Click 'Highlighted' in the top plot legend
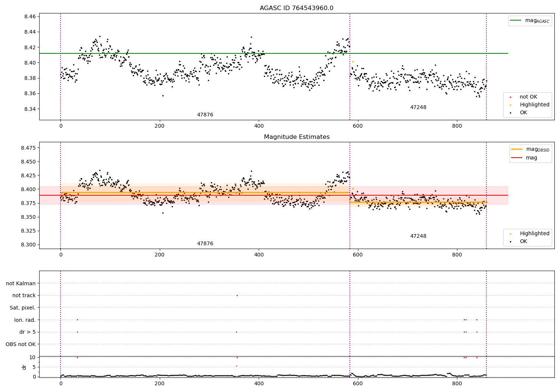 pyautogui.click(x=535, y=105)
